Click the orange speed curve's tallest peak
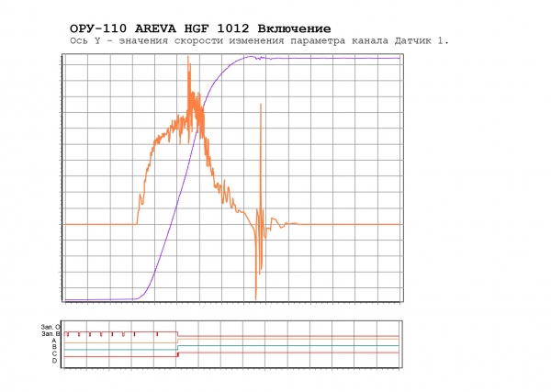The height and width of the screenshot is (392, 551). click(188, 58)
